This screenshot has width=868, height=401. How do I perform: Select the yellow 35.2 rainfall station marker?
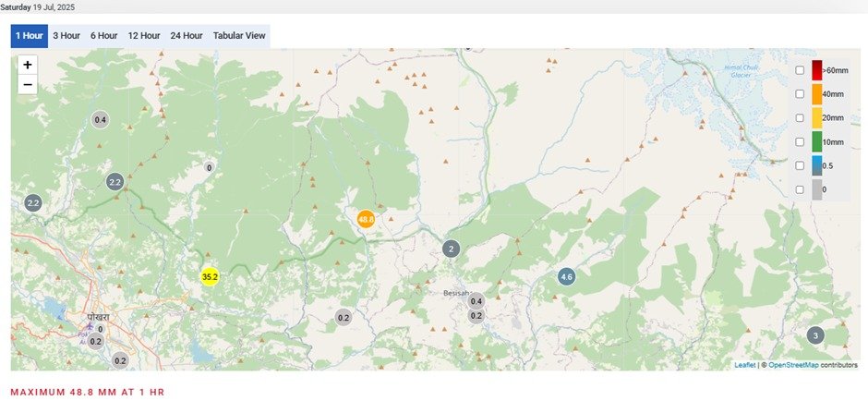tap(210, 276)
